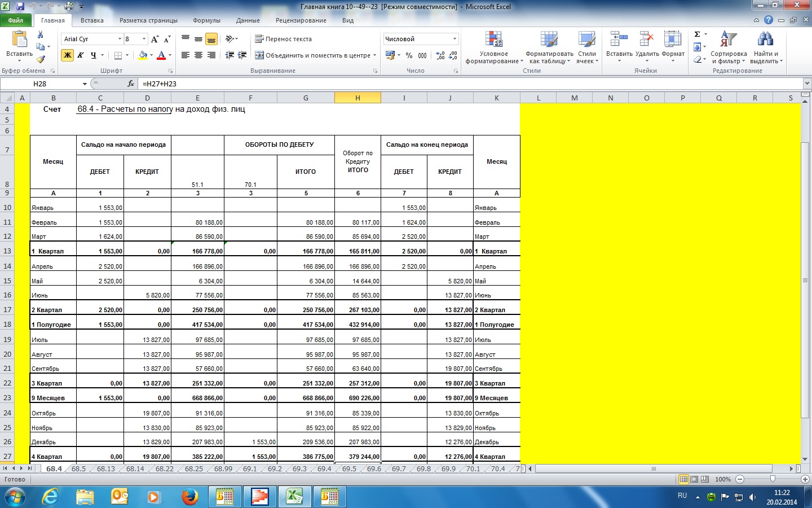Click the AutoSum sigma icon
812x508 pixels.
[x=698, y=34]
